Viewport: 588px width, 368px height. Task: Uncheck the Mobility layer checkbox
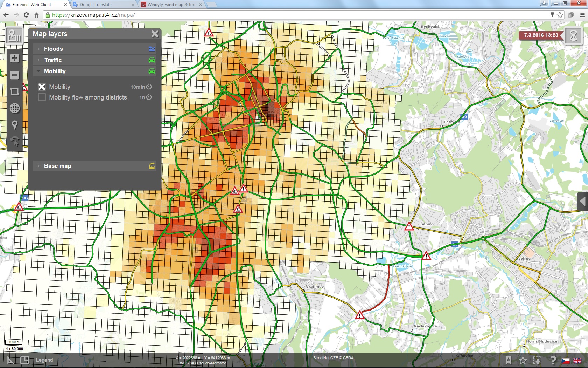(x=42, y=87)
